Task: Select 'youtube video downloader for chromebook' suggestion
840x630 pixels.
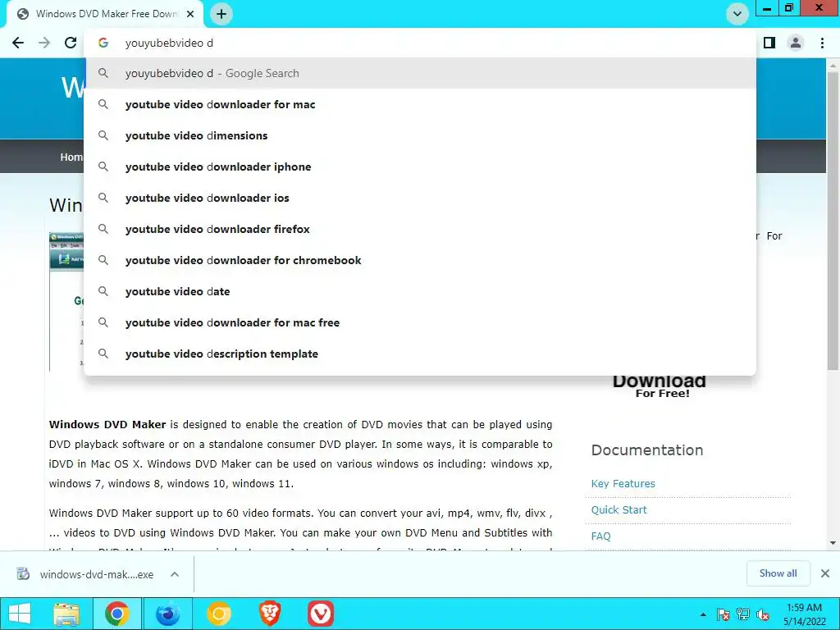Action: coord(421,260)
